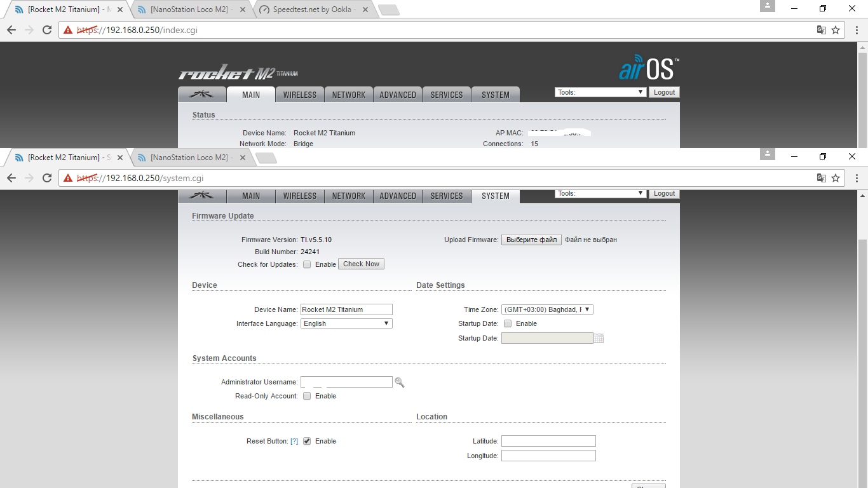Click the Device Name input field
Screen dimensions: 868x488
pos(346,309)
